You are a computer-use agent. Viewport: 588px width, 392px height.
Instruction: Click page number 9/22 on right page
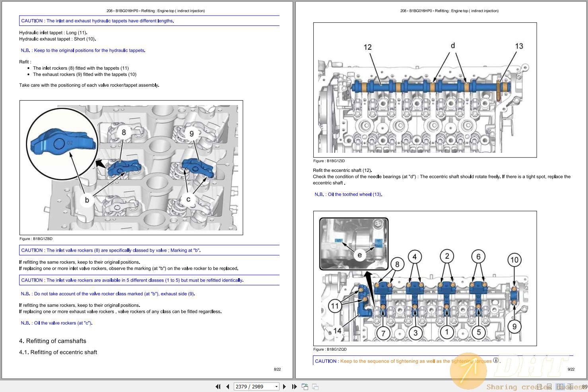(571, 369)
